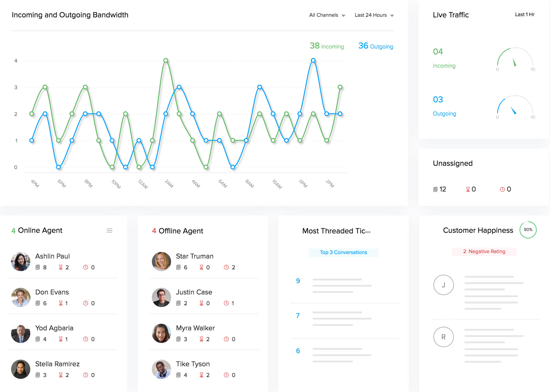Click Star Truman's clock icon
The width and height of the screenshot is (550, 392).
tap(226, 267)
